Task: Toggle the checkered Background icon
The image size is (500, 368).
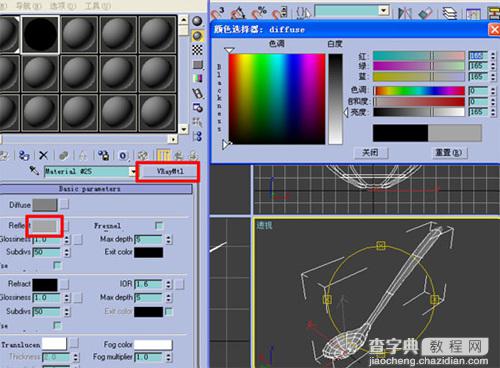Action: point(197,50)
